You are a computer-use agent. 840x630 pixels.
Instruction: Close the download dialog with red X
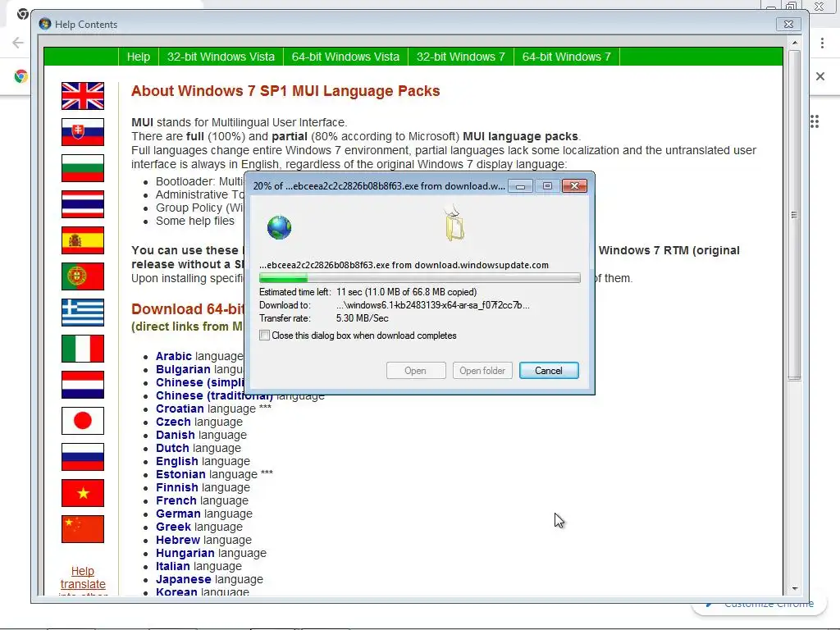[x=574, y=186]
